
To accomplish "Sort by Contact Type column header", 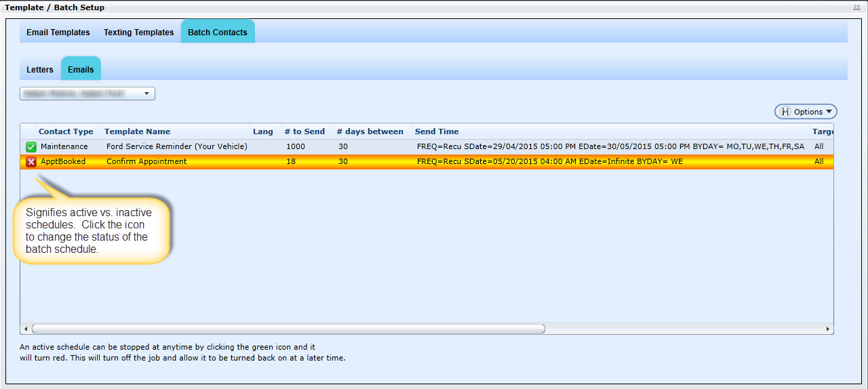I will (x=66, y=131).
